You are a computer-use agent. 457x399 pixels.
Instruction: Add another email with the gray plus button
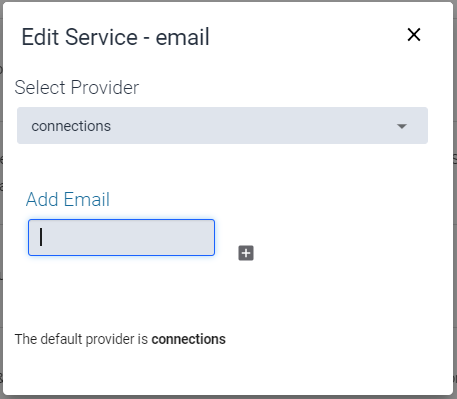tap(246, 253)
